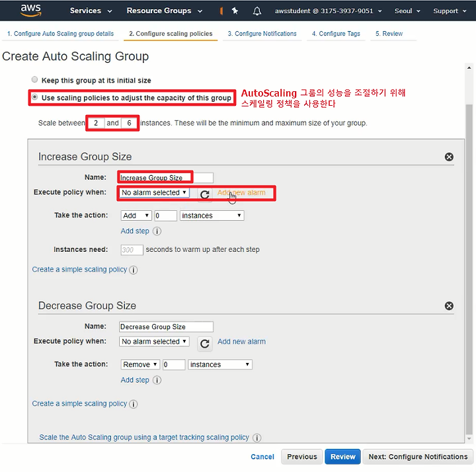Click the scrollbar down arrow
476x472 pixels.
(469, 438)
